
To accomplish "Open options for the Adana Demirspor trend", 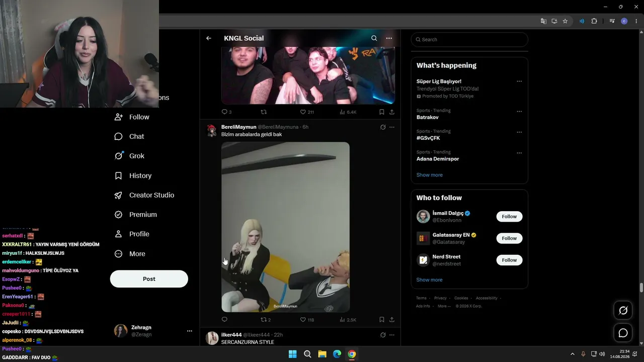I will 519,153.
